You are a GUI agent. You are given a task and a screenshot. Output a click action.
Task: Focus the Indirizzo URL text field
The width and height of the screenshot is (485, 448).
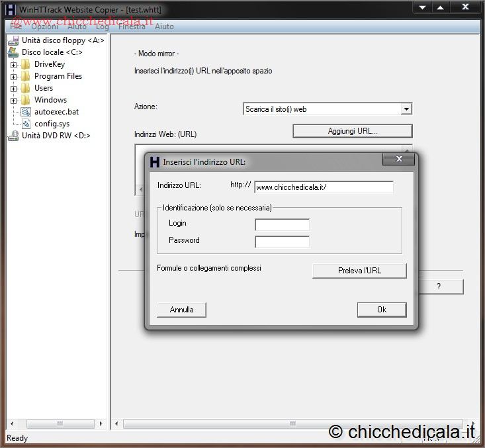coord(324,187)
